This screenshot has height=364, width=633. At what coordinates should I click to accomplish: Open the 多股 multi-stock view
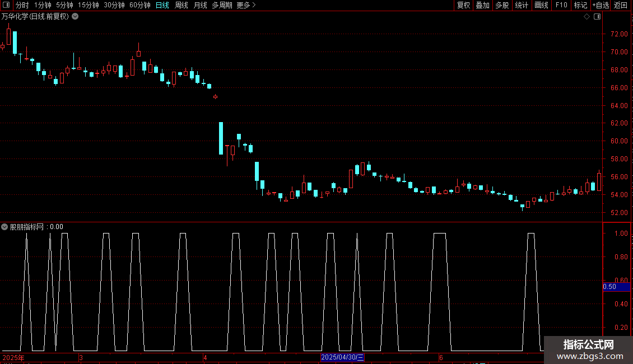502,5
